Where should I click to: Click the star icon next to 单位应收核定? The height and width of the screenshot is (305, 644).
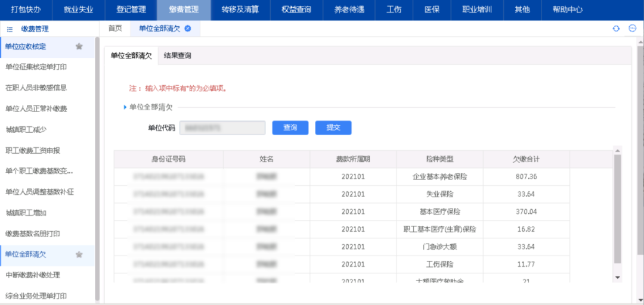(x=79, y=46)
